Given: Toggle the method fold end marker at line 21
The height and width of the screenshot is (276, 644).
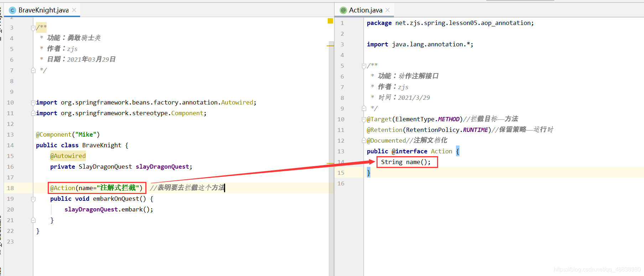Looking at the screenshot, I should (x=33, y=220).
